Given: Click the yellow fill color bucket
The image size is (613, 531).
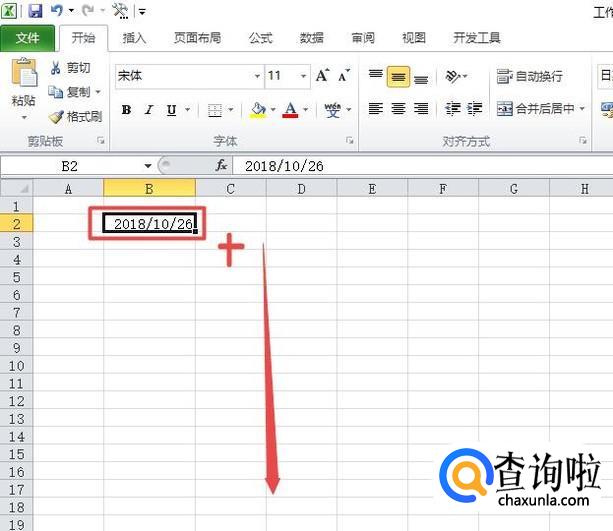Looking at the screenshot, I should point(258,110).
